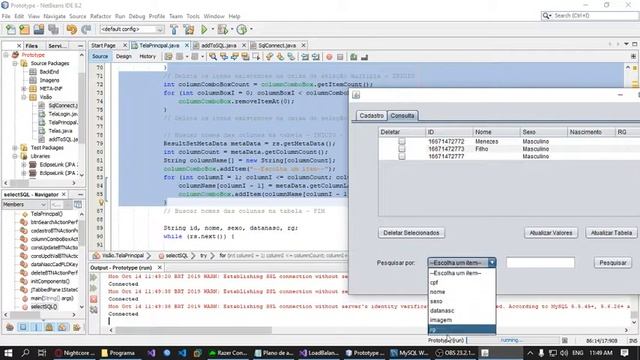The height and width of the screenshot is (360, 640).
Task: Close the addToSQL.java tab
Action: point(244,45)
